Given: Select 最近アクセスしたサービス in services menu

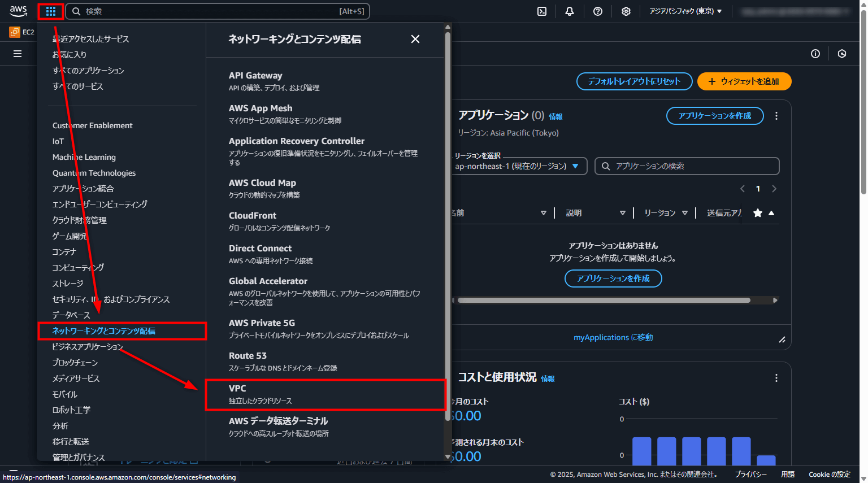Looking at the screenshot, I should 90,39.
